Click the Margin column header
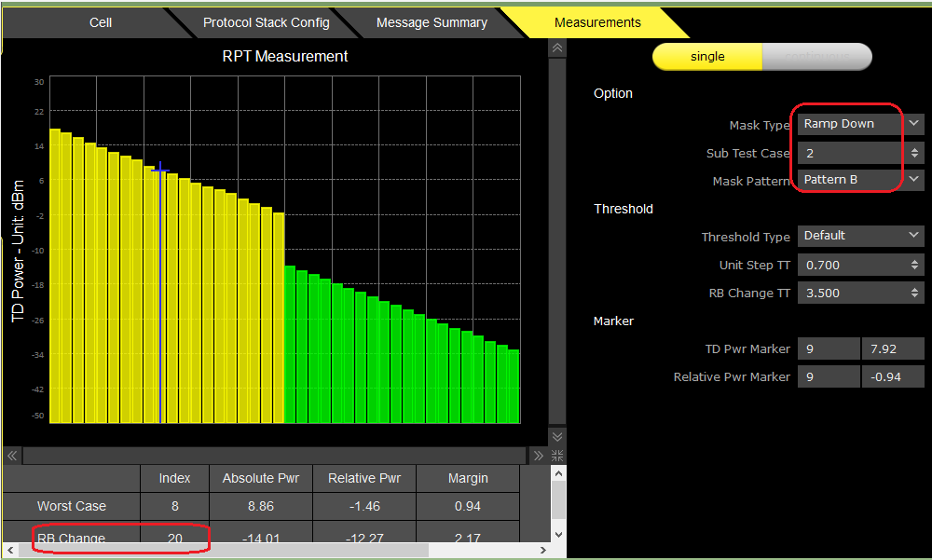This screenshot has width=932, height=560. point(468,479)
